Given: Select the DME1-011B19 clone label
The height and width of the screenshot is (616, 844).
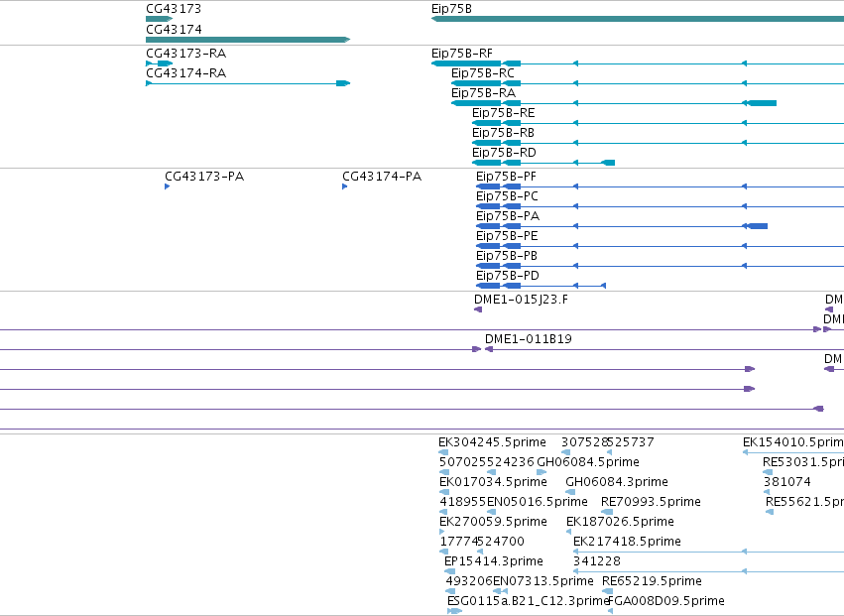Looking at the screenshot, I should tap(528, 339).
